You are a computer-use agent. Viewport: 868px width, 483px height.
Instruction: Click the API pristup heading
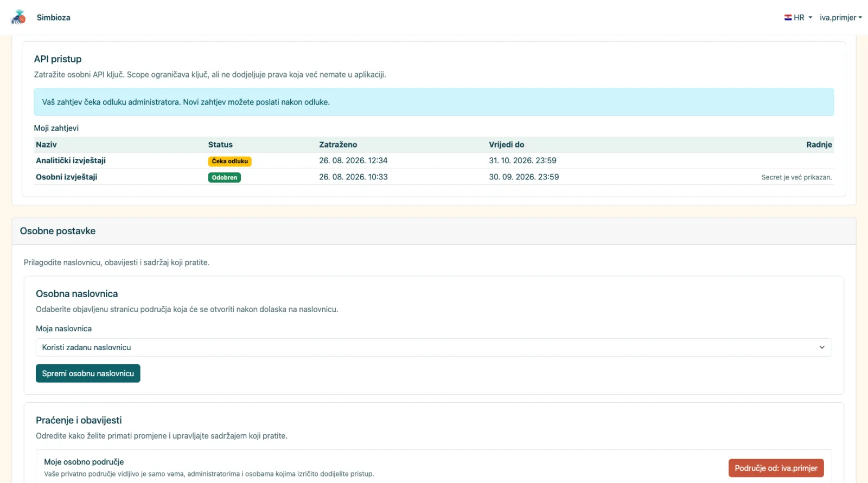pos(58,59)
